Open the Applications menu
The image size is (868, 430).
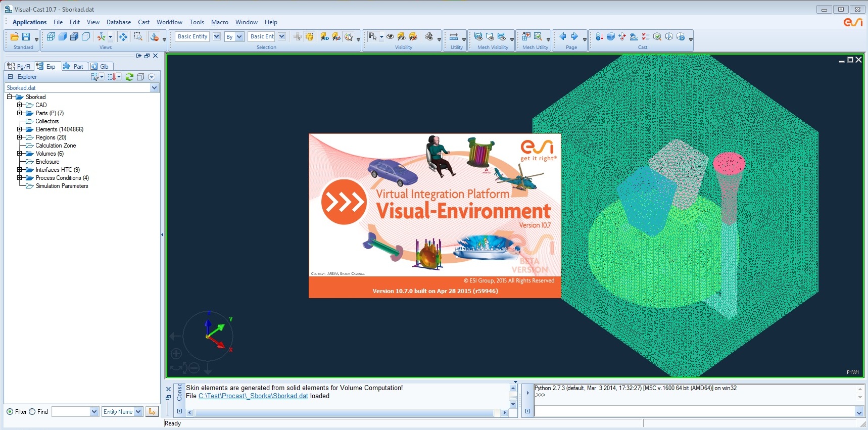point(29,22)
